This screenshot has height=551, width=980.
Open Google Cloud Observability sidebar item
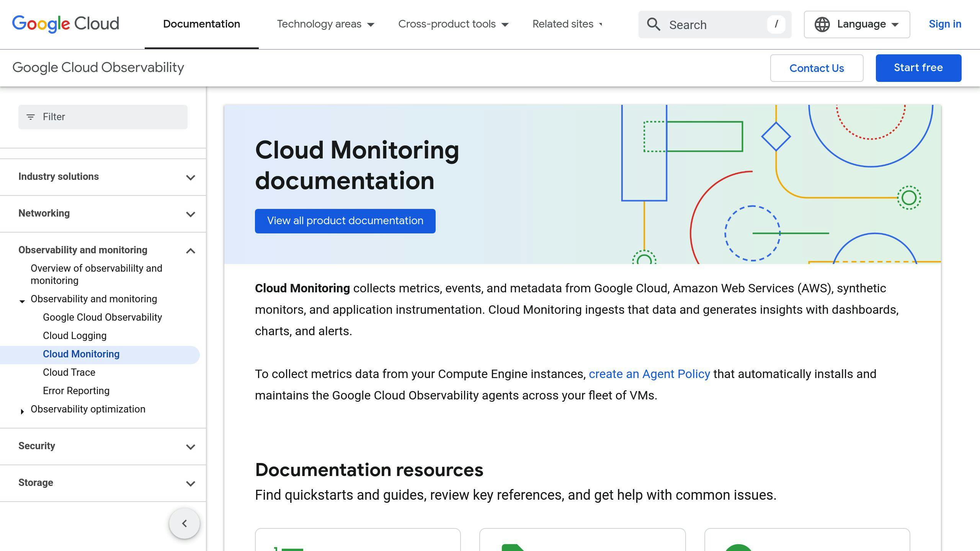pyautogui.click(x=102, y=317)
